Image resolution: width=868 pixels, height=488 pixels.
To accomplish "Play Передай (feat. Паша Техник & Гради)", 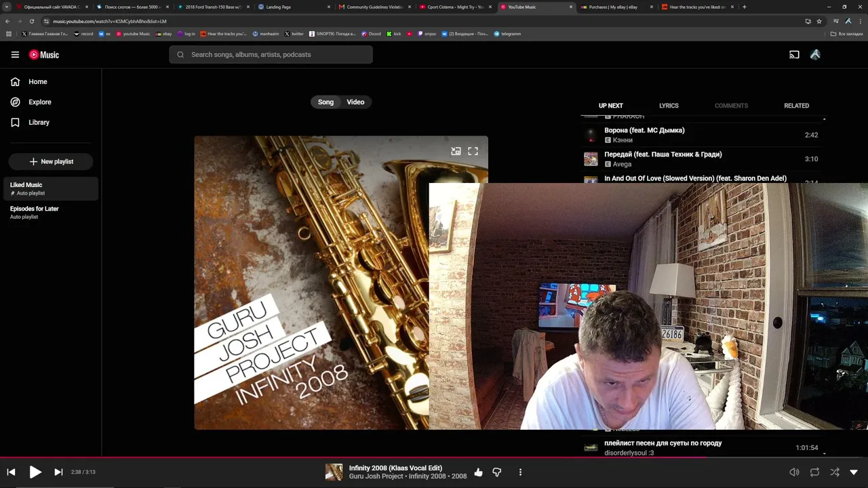I will 703,159.
